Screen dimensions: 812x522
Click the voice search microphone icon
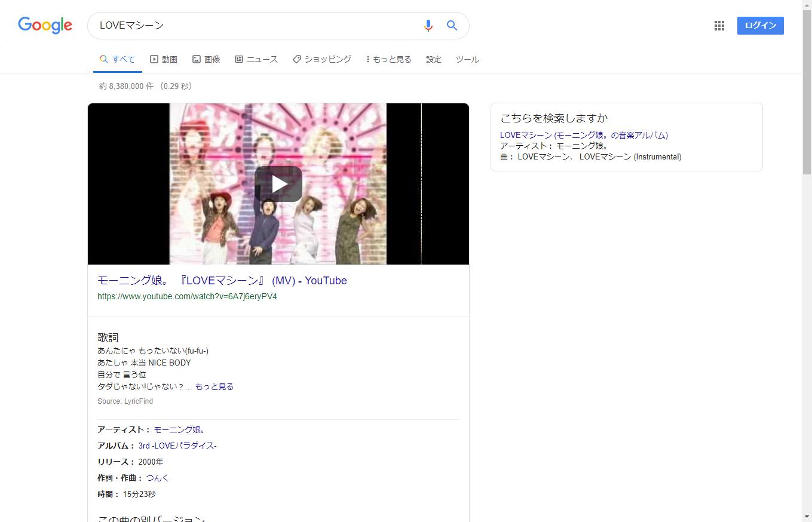pos(428,26)
